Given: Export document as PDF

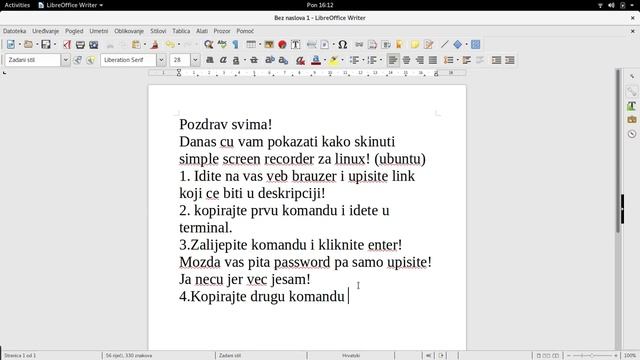Looking at the screenshot, I should [67, 44].
